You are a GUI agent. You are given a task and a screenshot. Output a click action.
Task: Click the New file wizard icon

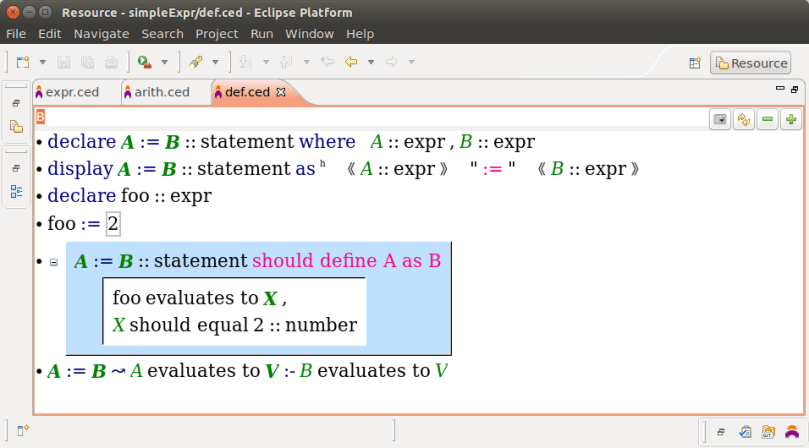[x=23, y=62]
